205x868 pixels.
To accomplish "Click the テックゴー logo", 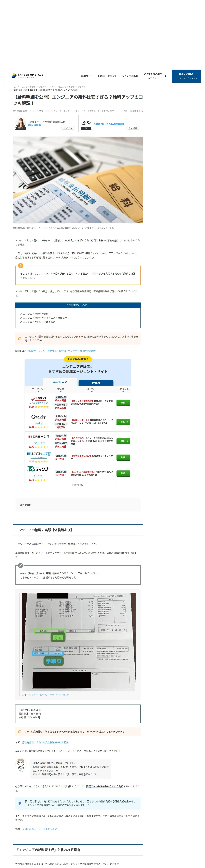I will (x=39, y=469).
